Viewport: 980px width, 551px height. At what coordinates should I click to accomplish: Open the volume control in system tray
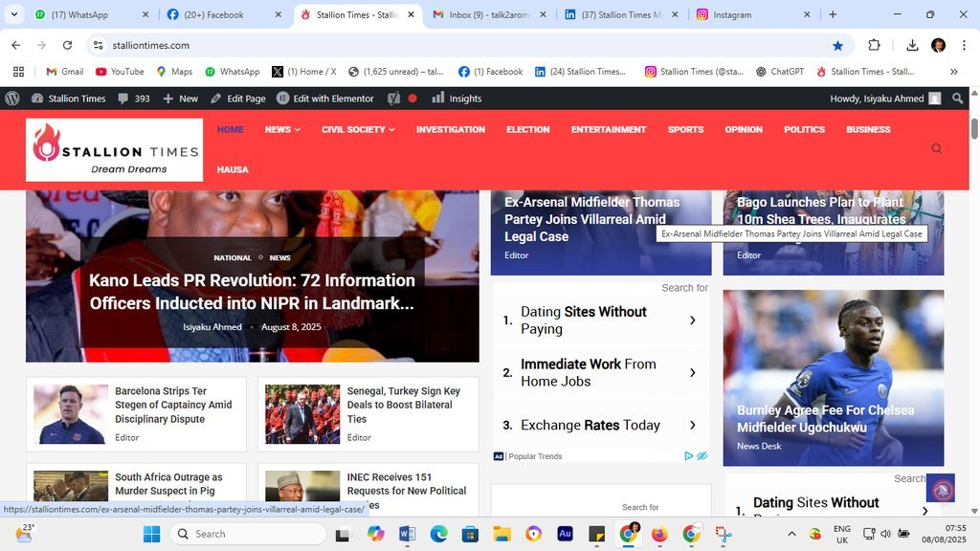pos(885,534)
